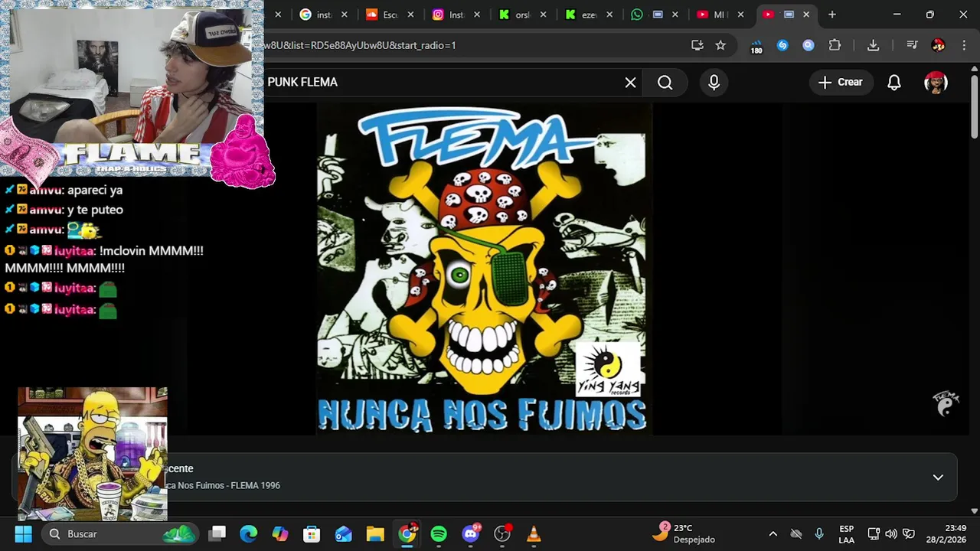980x551 pixels.
Task: Click the microphone icon in system tray
Action: pos(819,534)
